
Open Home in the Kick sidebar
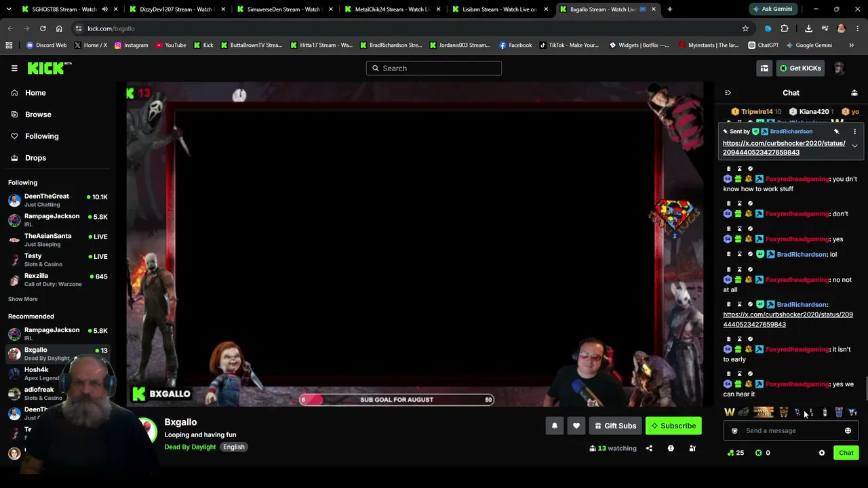tap(35, 93)
